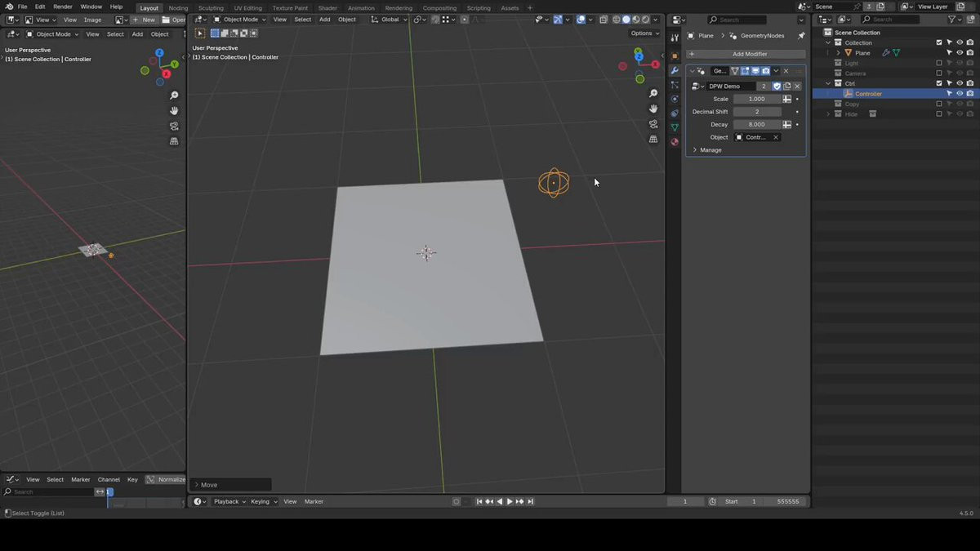The width and height of the screenshot is (980, 551).
Task: Switch to the Shader workspace tab
Action: (x=327, y=8)
